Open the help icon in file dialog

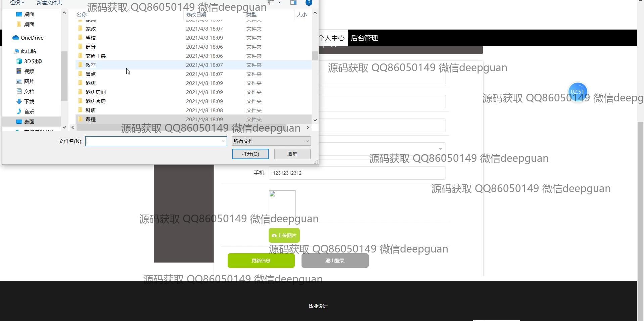pyautogui.click(x=309, y=3)
